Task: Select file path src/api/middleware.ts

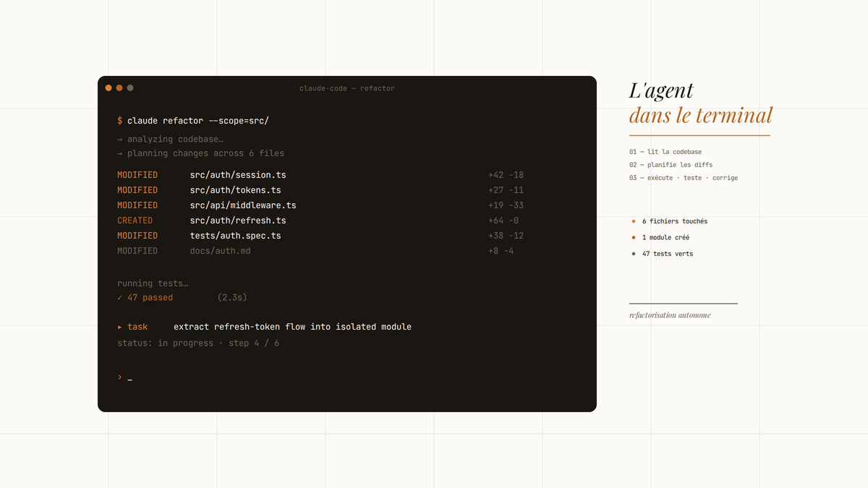Action: coord(243,205)
